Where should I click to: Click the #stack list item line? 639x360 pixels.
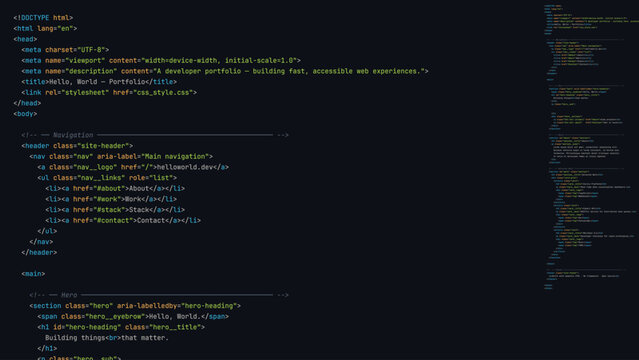coord(115,210)
